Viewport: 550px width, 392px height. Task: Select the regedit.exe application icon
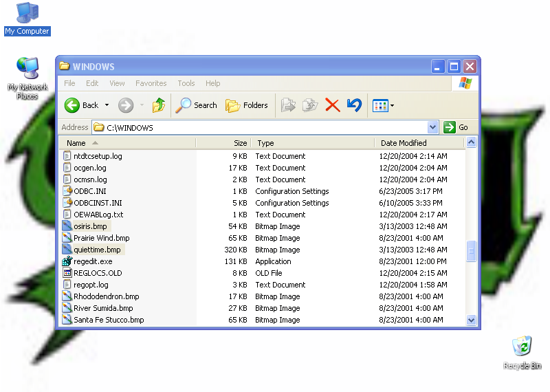point(67,261)
